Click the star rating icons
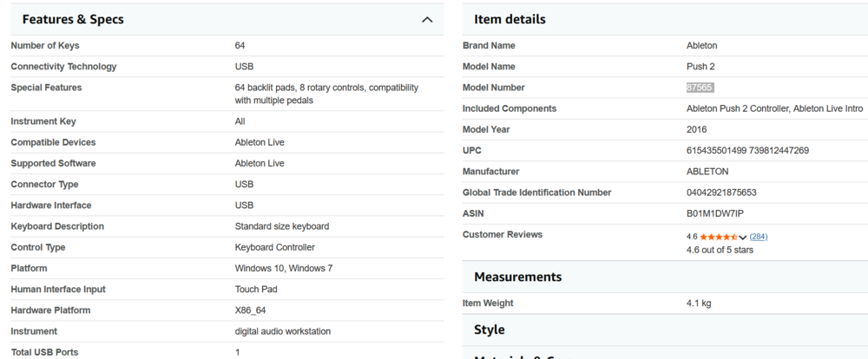This screenshot has width=868, height=359. coord(719,237)
